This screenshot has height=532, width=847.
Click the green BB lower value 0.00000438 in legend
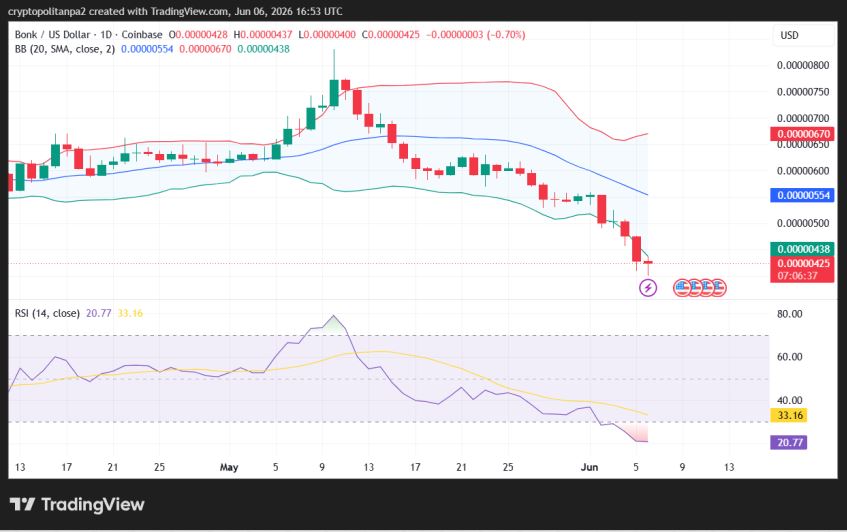[264, 49]
